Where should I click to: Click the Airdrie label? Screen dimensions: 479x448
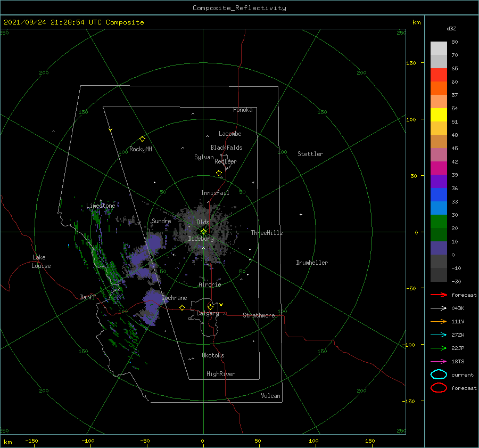210,284
